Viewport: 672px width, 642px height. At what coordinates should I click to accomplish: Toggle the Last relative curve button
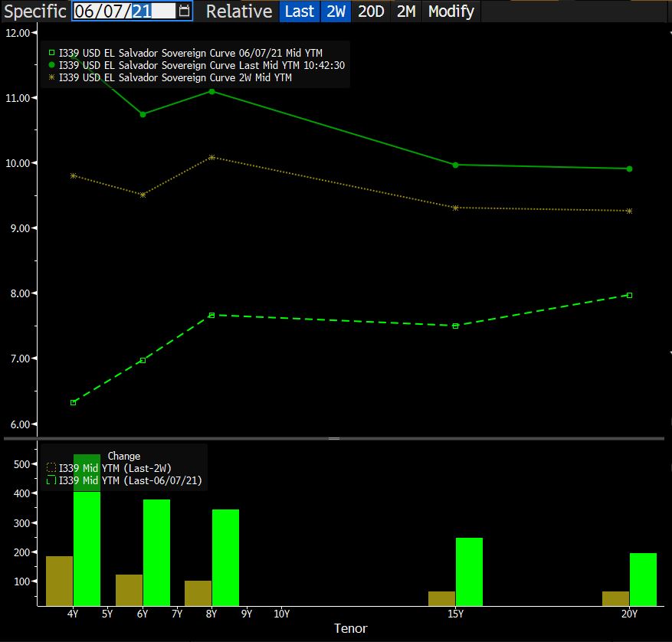299,11
